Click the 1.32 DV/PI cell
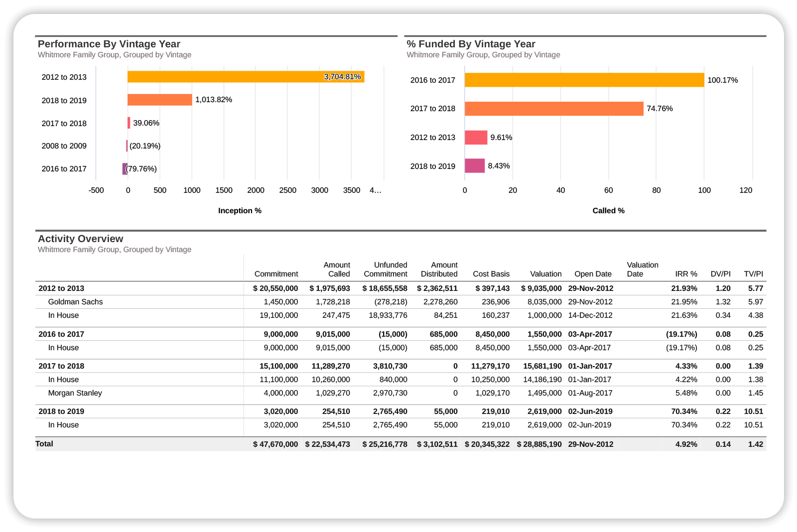Image resolution: width=797 pixels, height=532 pixels. click(x=723, y=302)
